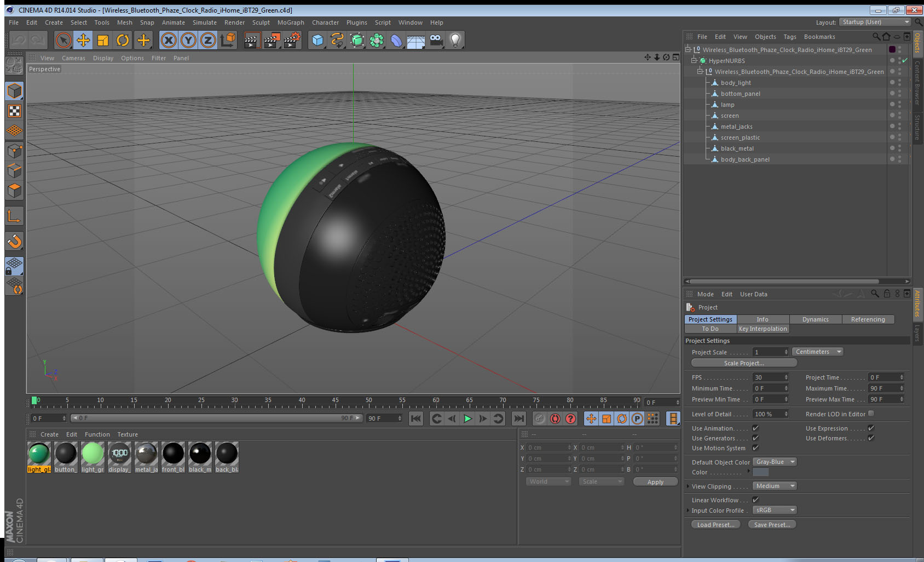Select the light_gl green material thumbnail
924x562 pixels.
[x=39, y=454]
